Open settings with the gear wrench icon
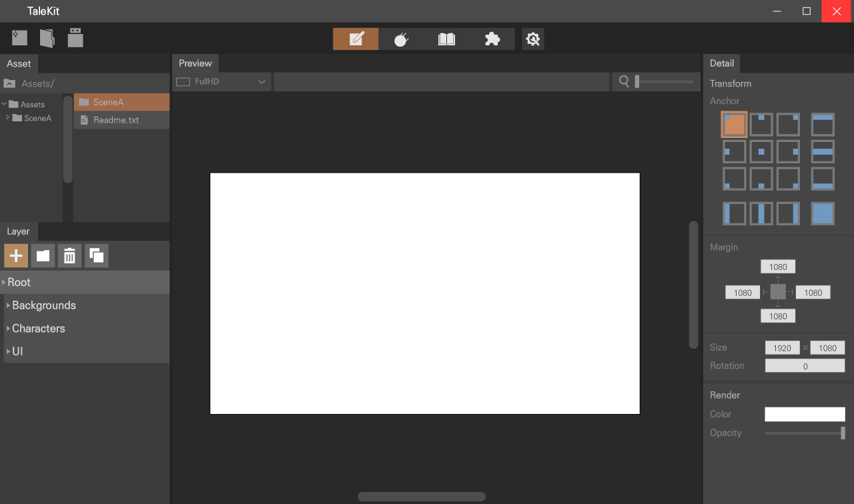854x504 pixels. point(532,39)
